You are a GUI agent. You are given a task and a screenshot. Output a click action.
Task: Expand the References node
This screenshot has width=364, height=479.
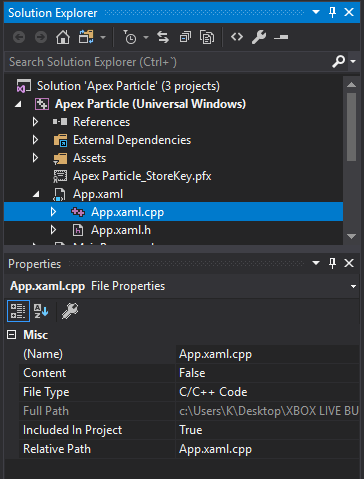pyautogui.click(x=35, y=122)
